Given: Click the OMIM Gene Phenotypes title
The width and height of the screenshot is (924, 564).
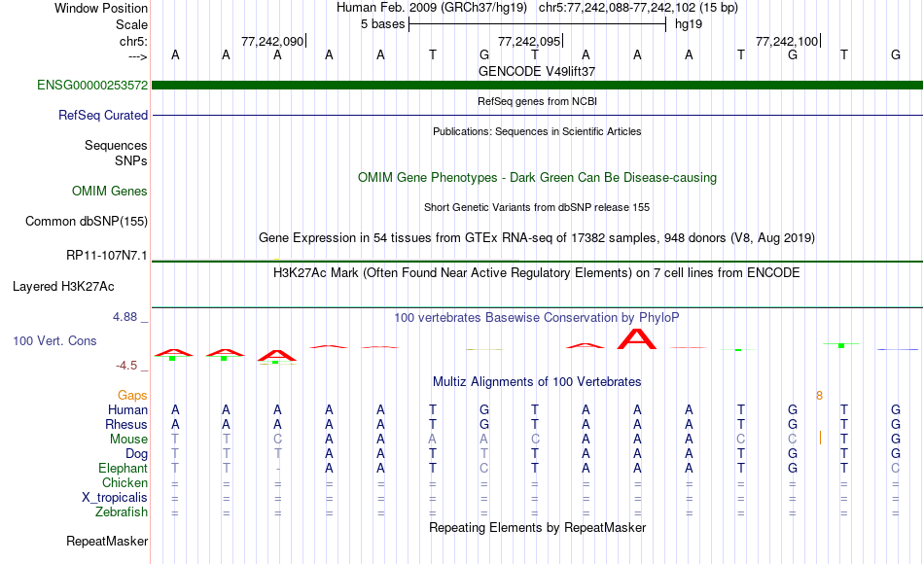Looking at the screenshot, I should point(538,177).
